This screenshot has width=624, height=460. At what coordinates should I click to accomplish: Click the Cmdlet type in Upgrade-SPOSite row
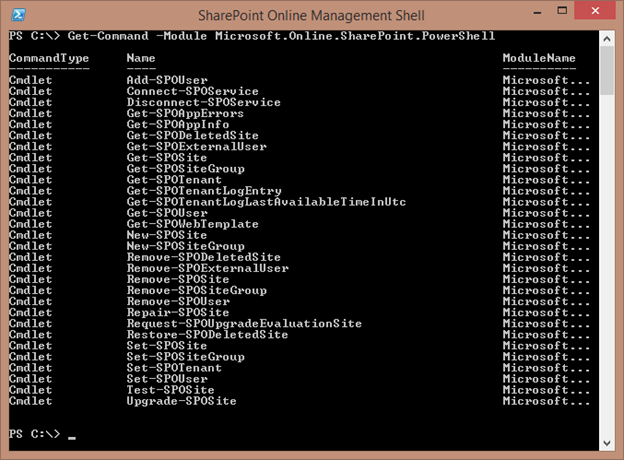[31, 401]
